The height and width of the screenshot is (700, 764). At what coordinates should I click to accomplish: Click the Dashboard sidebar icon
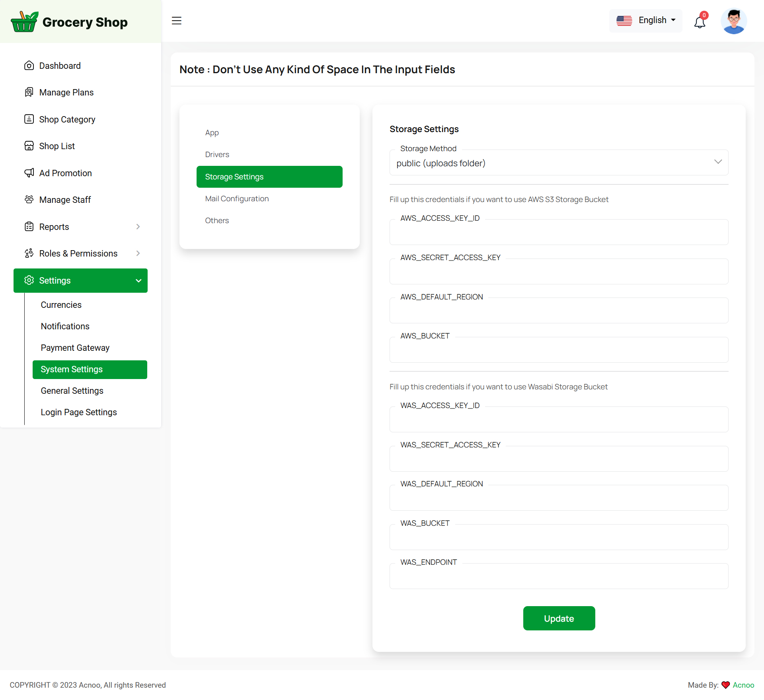coord(29,66)
